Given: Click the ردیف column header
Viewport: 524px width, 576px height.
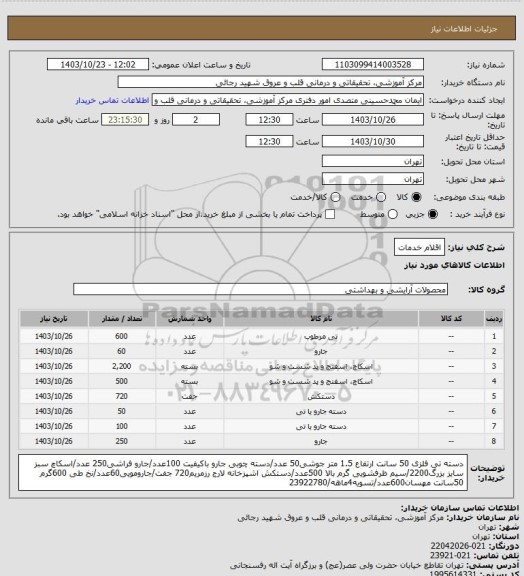Looking at the screenshot, I should click(494, 319).
